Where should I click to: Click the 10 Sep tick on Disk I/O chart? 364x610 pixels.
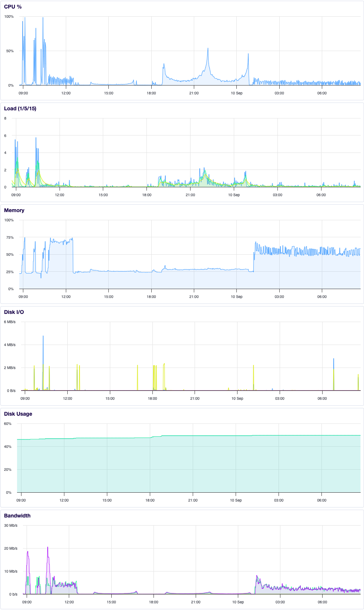point(237,399)
